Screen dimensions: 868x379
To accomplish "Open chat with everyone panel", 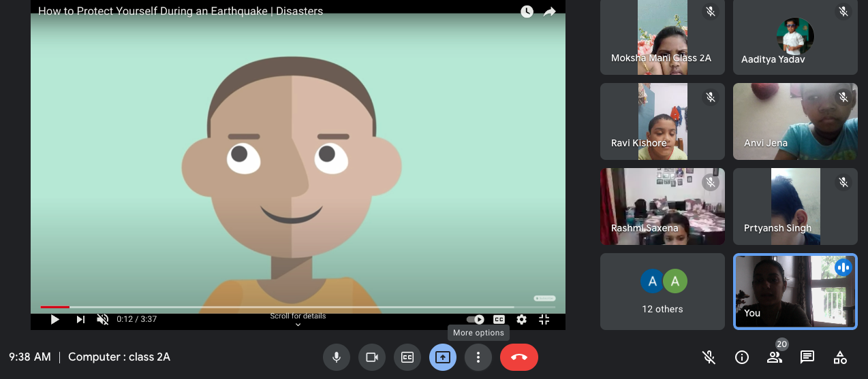I will (x=807, y=357).
